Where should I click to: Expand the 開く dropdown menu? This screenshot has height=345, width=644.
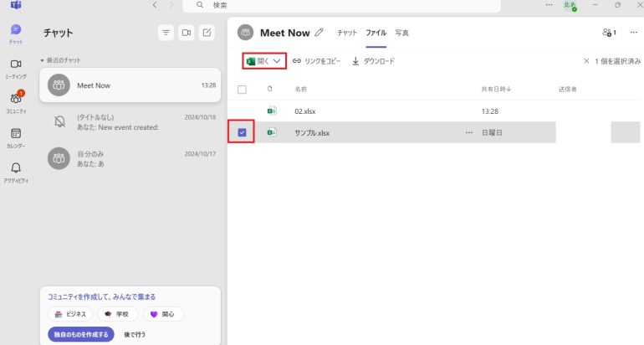click(x=276, y=61)
